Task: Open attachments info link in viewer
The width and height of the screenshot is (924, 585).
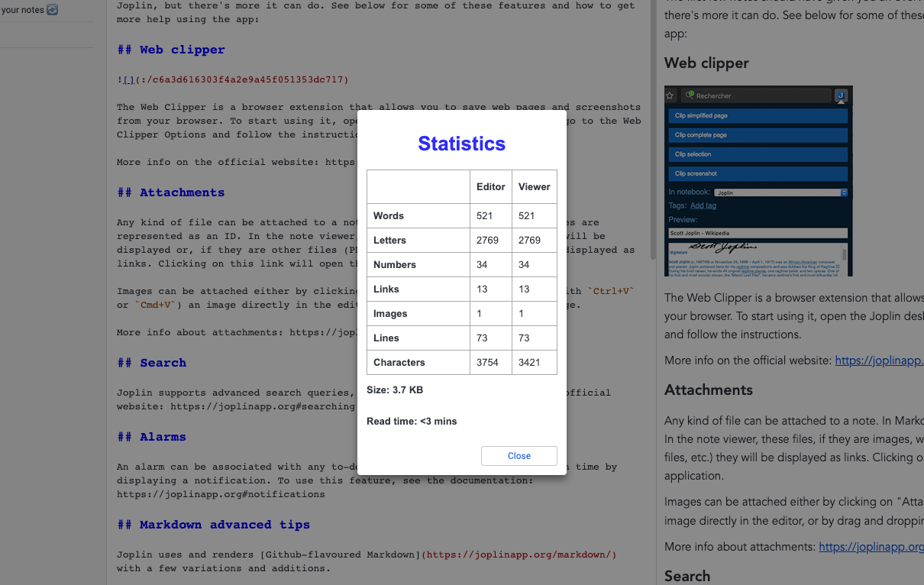Action: (x=871, y=547)
